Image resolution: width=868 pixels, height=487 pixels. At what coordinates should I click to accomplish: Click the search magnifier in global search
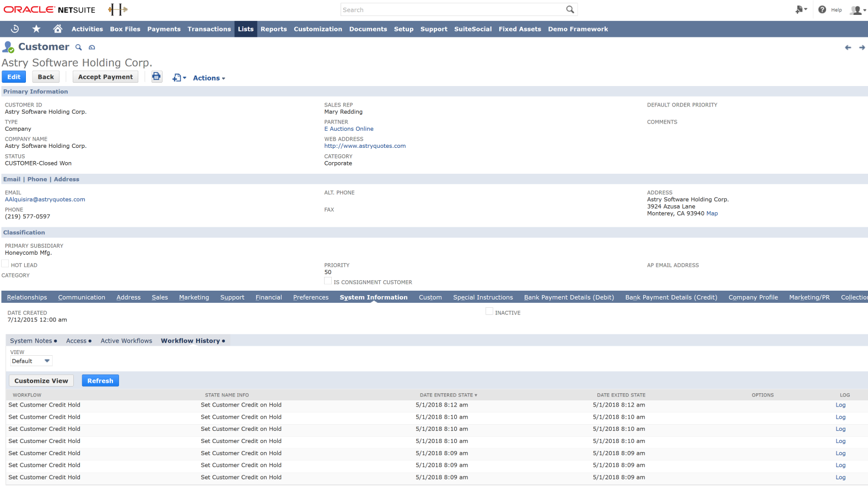coord(570,9)
